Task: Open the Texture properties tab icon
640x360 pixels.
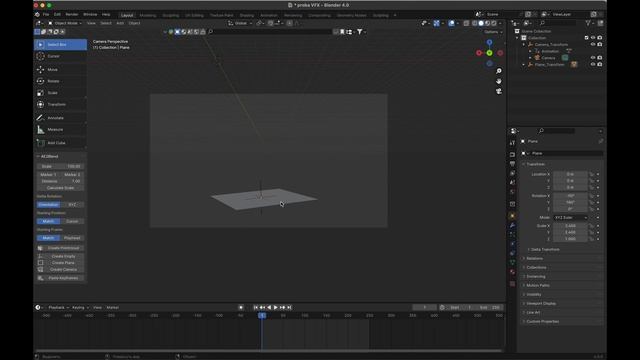Action: (x=512, y=284)
